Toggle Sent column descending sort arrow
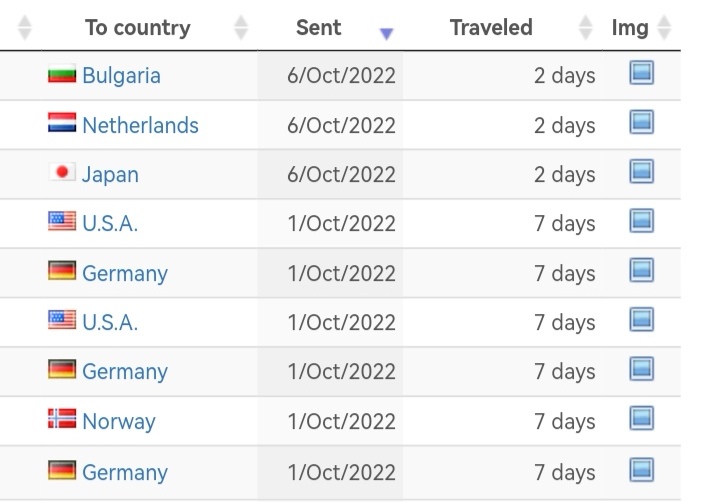Screen dimensions: 712x502 pos(386,34)
